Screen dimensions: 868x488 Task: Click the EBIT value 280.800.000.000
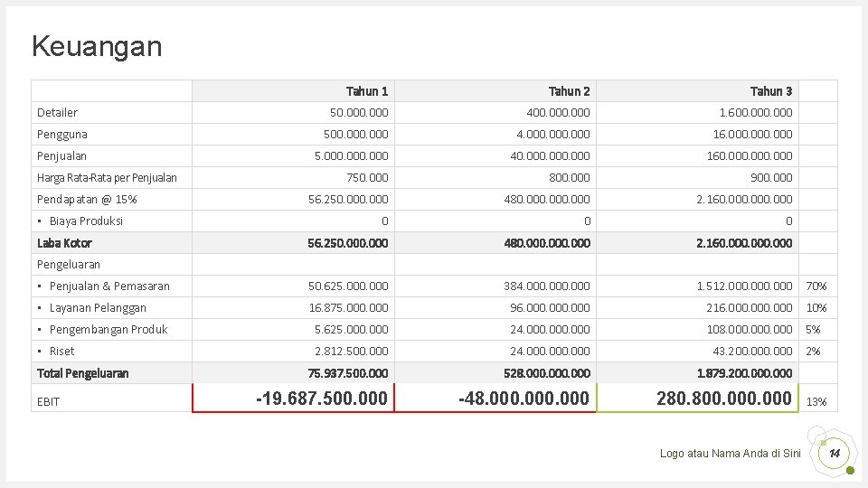pyautogui.click(x=726, y=399)
